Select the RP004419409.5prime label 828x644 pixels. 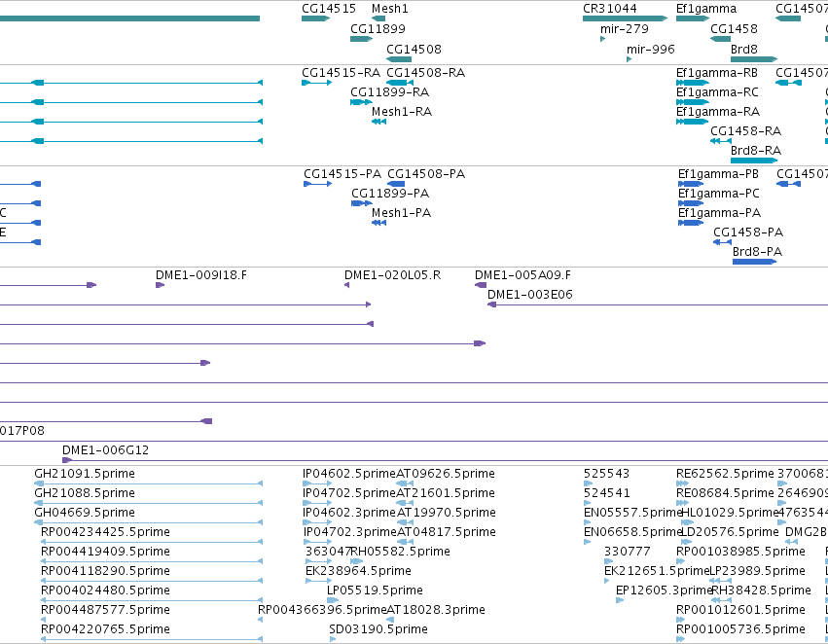(105, 552)
